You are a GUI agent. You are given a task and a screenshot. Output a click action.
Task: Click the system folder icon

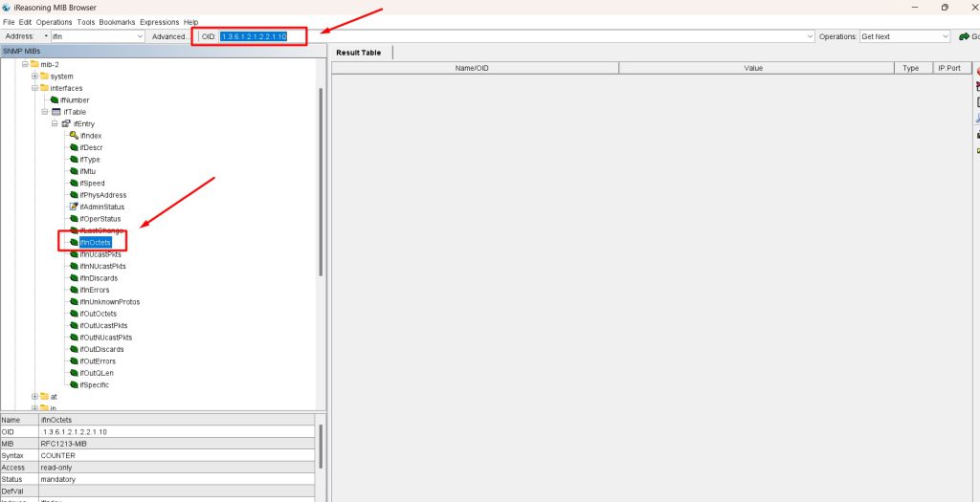pyautogui.click(x=44, y=76)
